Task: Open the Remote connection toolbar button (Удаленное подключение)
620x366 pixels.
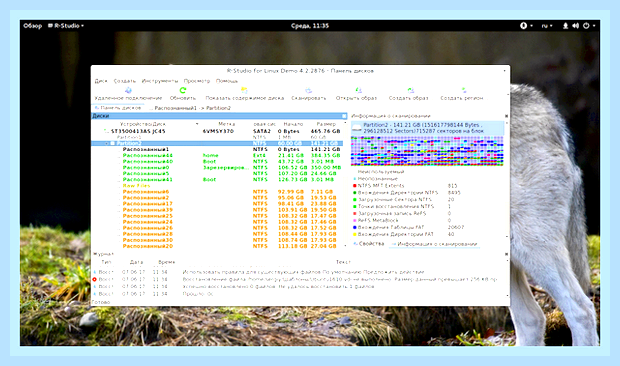Action: 128,94
